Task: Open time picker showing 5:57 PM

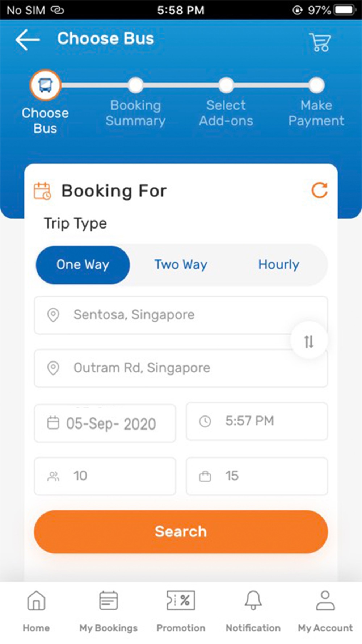Action: (257, 421)
